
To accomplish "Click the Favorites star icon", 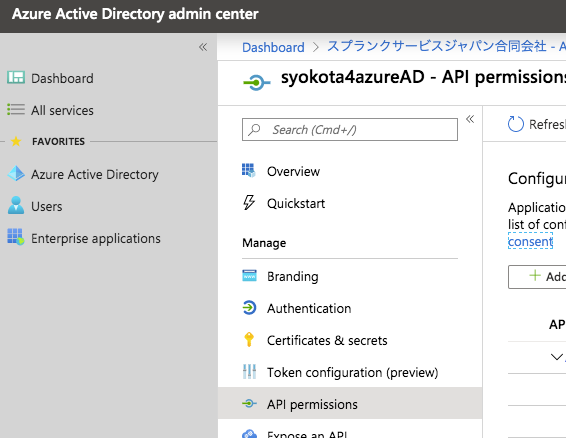I will [16, 141].
